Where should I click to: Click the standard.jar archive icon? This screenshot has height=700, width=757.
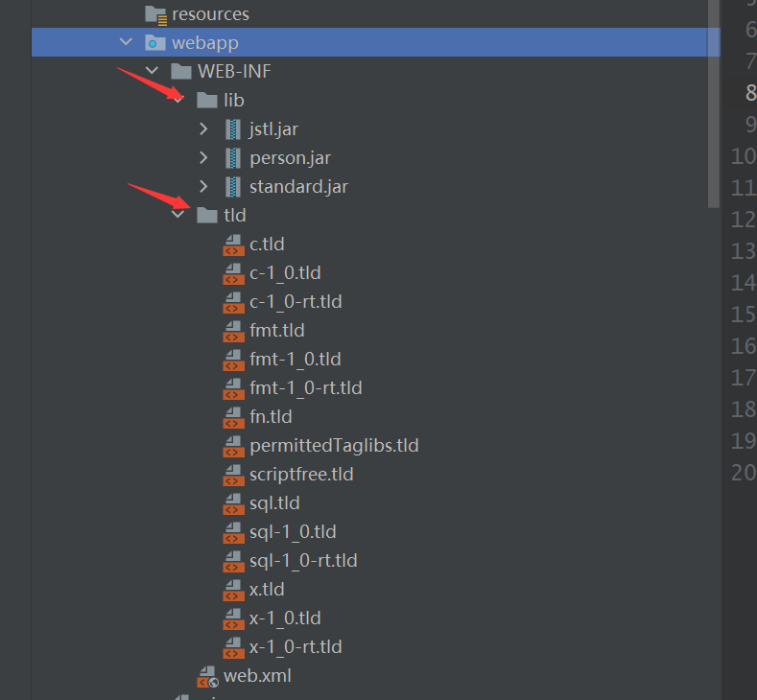[x=233, y=187]
